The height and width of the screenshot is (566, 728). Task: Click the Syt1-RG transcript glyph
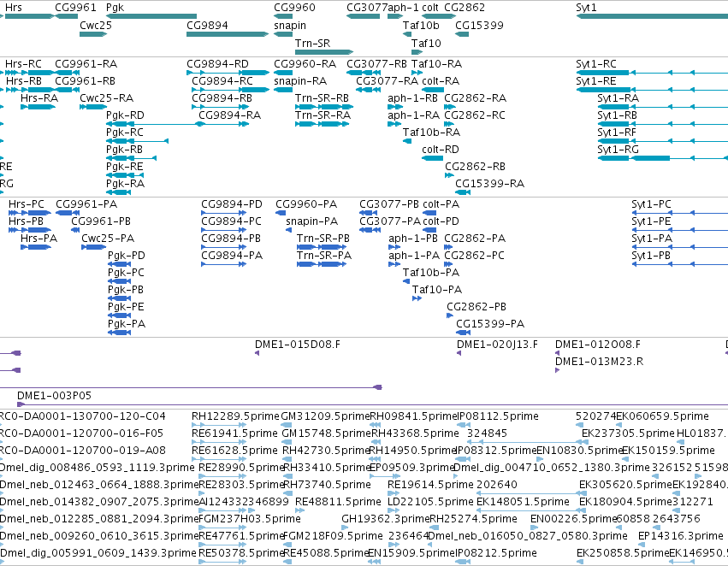coord(662,158)
